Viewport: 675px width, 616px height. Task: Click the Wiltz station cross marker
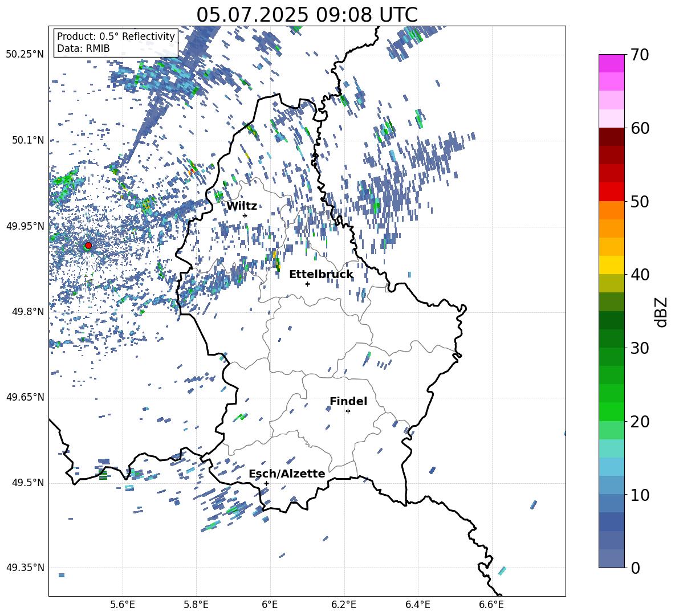click(245, 215)
